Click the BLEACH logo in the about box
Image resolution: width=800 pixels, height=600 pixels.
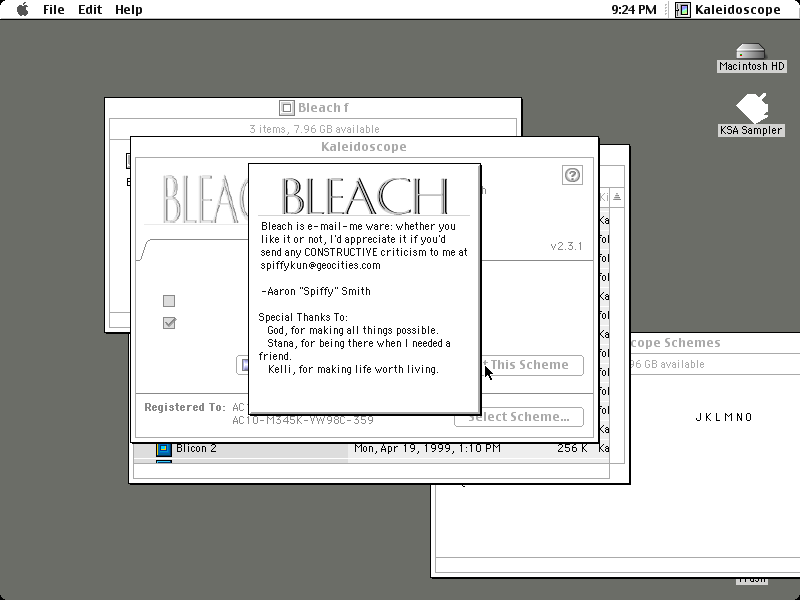364,196
